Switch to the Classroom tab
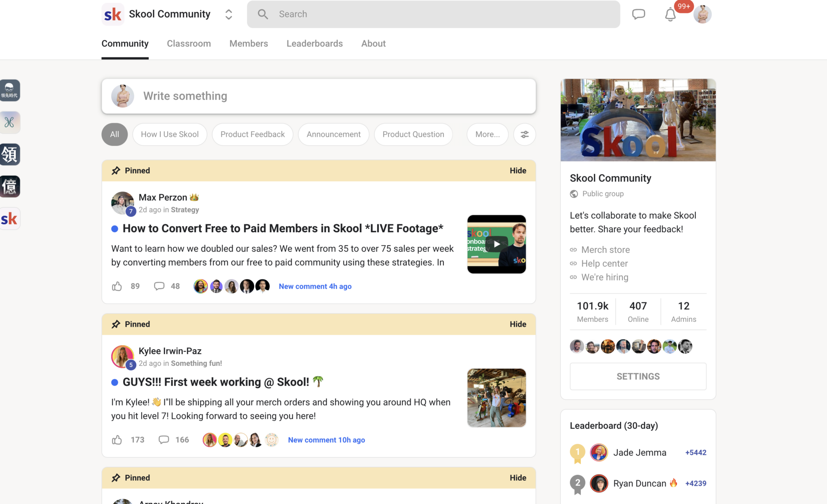 (x=189, y=44)
